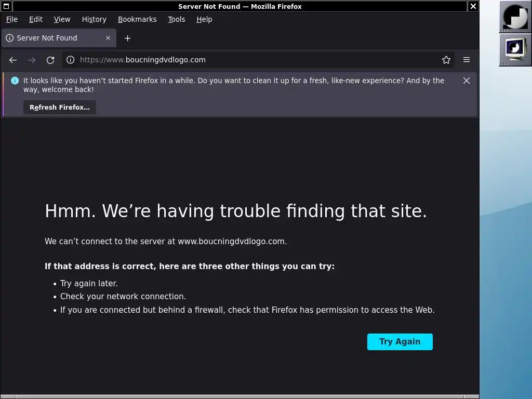The height and width of the screenshot is (399, 532).
Task: Dismiss the refresh Firefox notification bar
Action: click(x=467, y=81)
